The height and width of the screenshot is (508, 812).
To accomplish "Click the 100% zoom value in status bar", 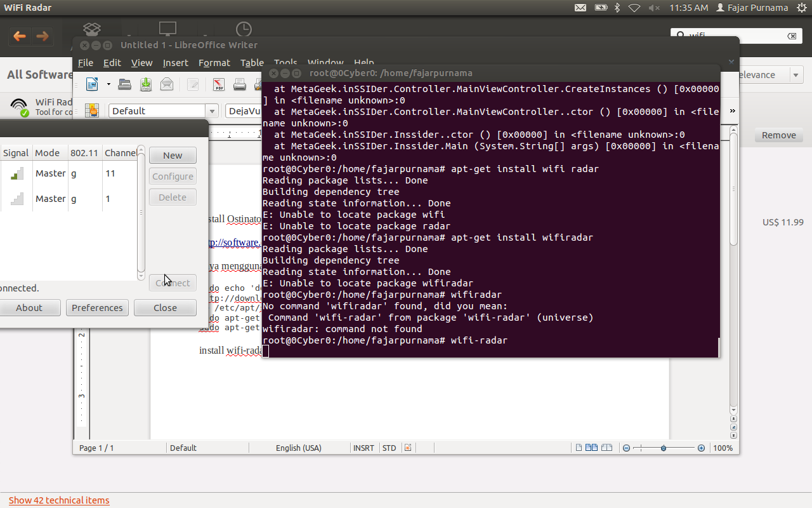I will click(723, 448).
